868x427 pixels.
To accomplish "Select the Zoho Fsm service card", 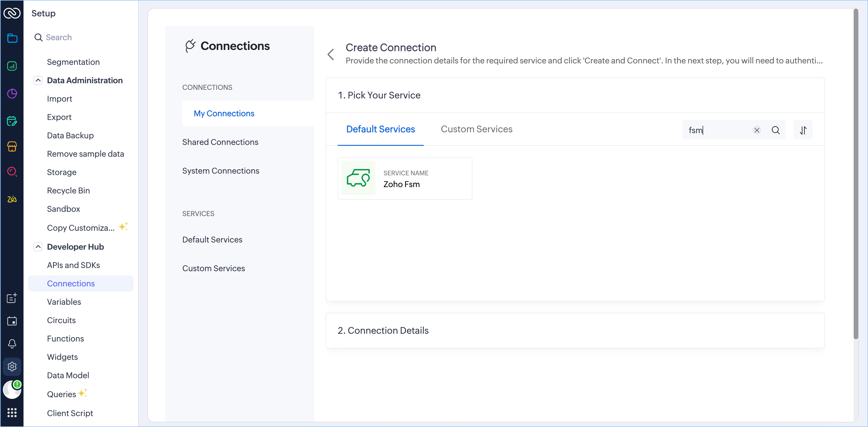I will (404, 178).
